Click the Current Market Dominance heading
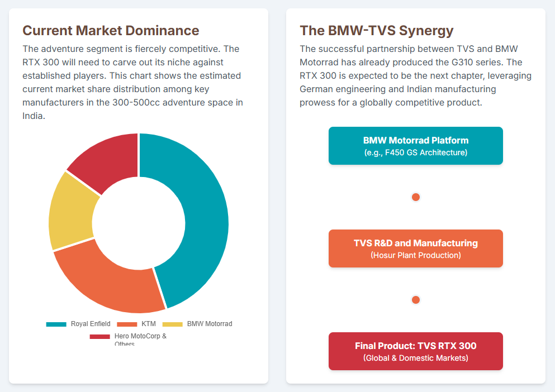 point(111,30)
